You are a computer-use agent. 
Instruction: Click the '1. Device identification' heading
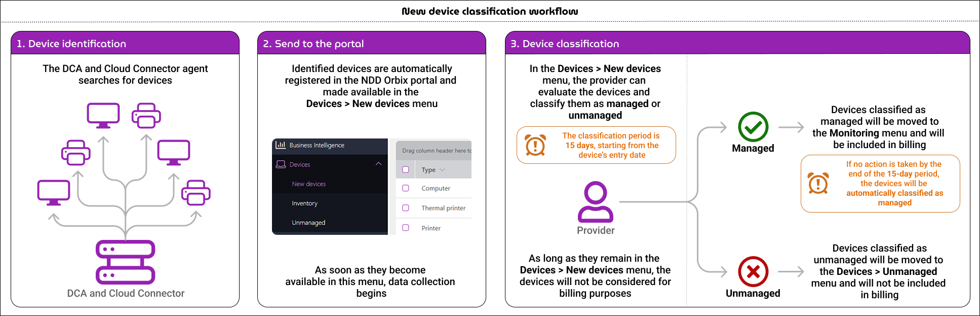click(x=71, y=44)
